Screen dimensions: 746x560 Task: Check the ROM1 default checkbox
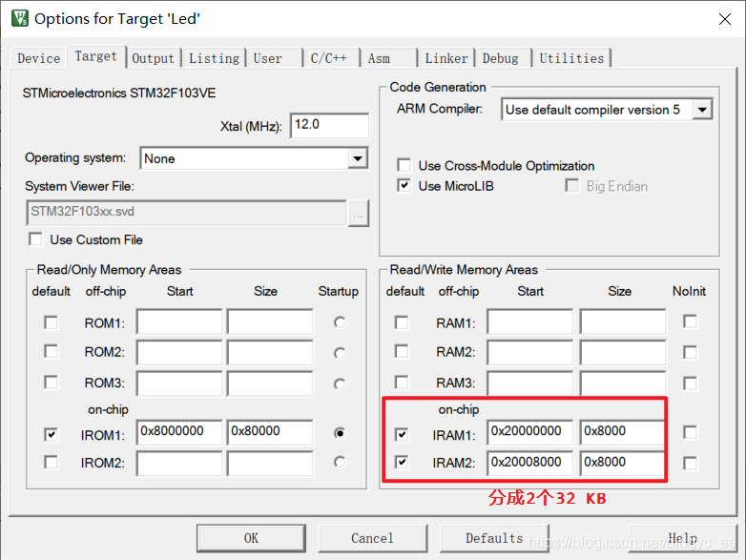[51, 322]
